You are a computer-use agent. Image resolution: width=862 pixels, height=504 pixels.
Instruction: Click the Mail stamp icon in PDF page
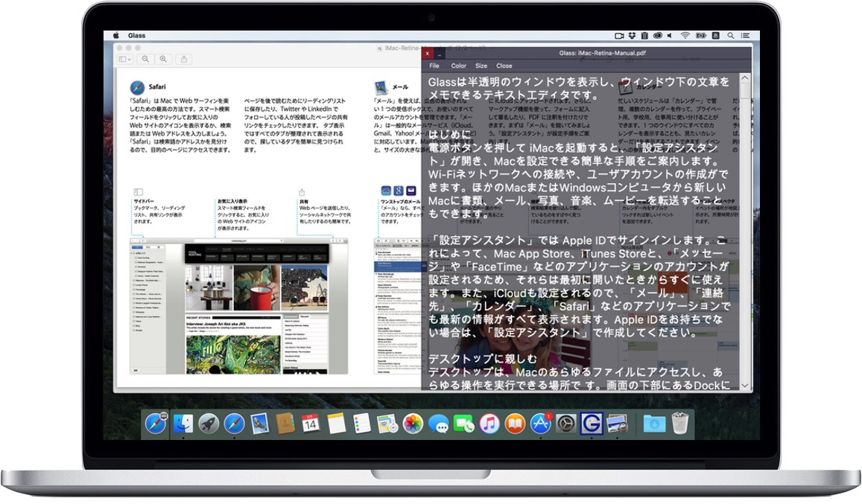[381, 87]
